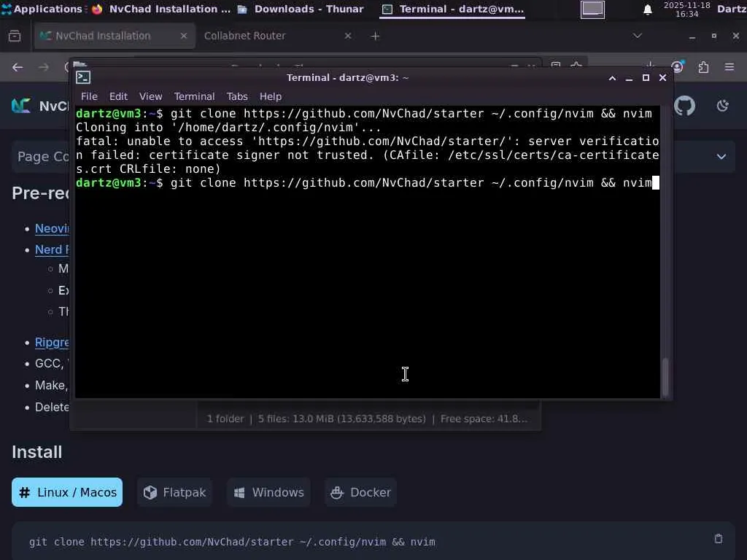
Task: Open the Nerd Font prerequisite link
Action: (x=52, y=249)
